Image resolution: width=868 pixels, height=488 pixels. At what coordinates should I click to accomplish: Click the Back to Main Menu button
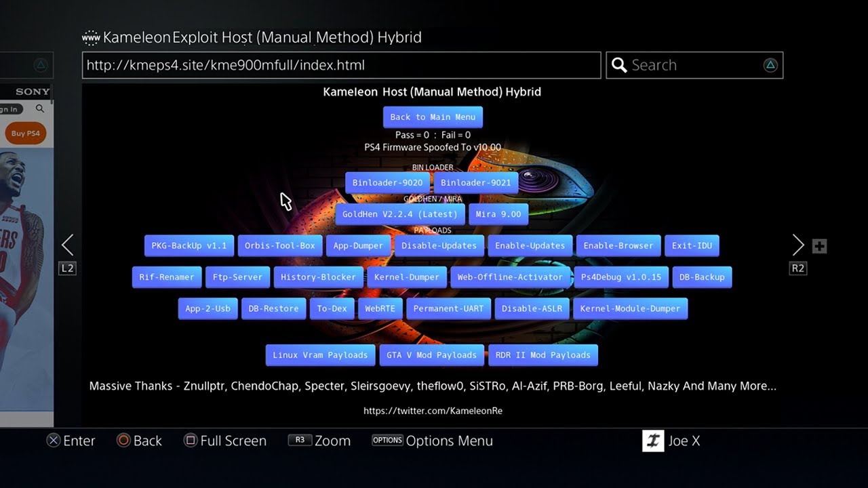pyautogui.click(x=433, y=117)
